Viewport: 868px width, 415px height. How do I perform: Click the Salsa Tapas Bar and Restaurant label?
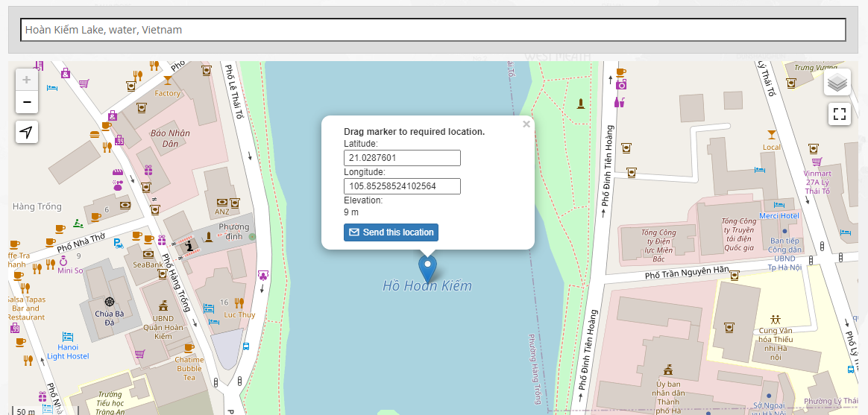coord(26,308)
